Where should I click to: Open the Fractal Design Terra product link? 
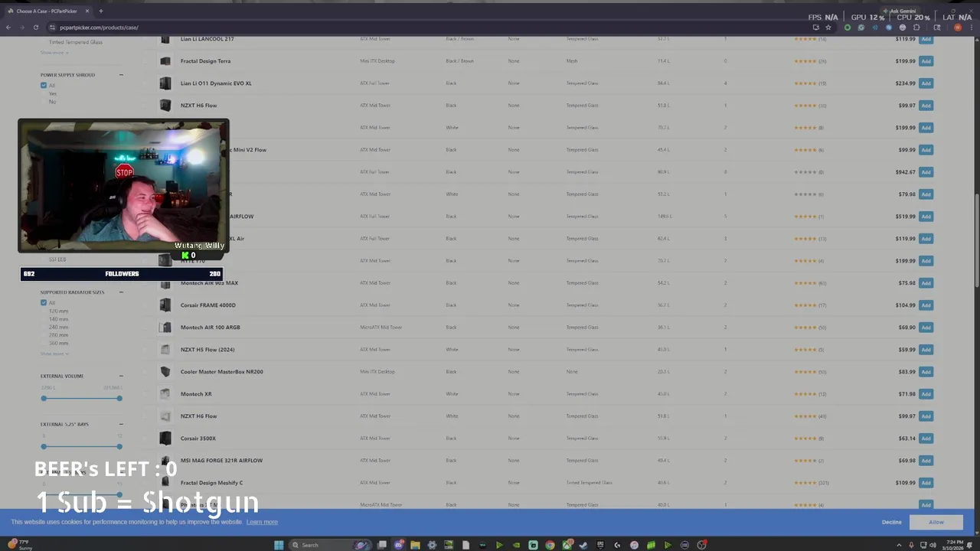[205, 61]
